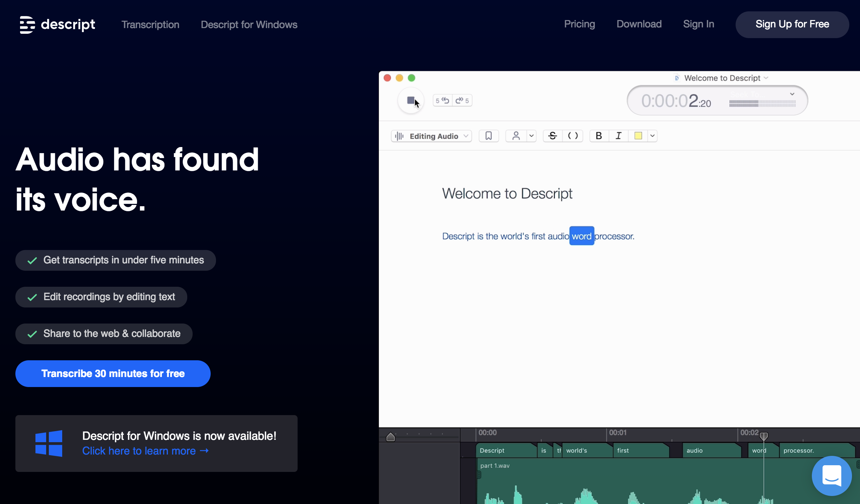Go to the Pricing page
The image size is (860, 504).
(x=579, y=24)
